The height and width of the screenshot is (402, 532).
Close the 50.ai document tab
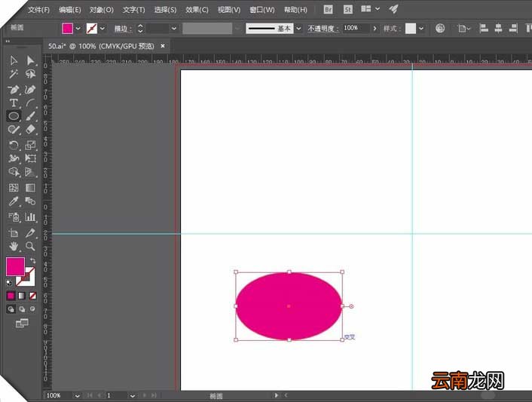[163, 46]
